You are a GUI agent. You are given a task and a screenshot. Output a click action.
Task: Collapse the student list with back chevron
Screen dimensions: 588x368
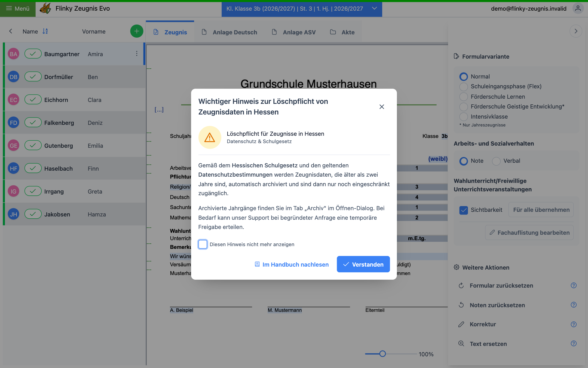point(11,31)
